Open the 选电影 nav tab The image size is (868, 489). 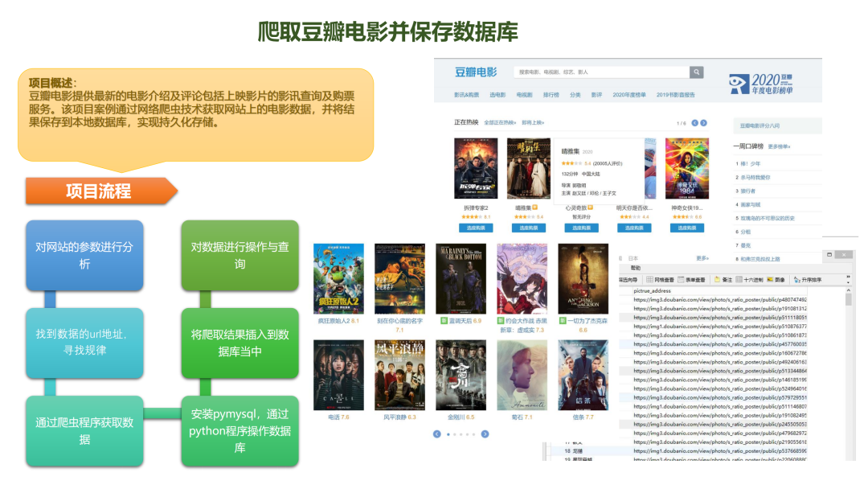pyautogui.click(x=497, y=95)
